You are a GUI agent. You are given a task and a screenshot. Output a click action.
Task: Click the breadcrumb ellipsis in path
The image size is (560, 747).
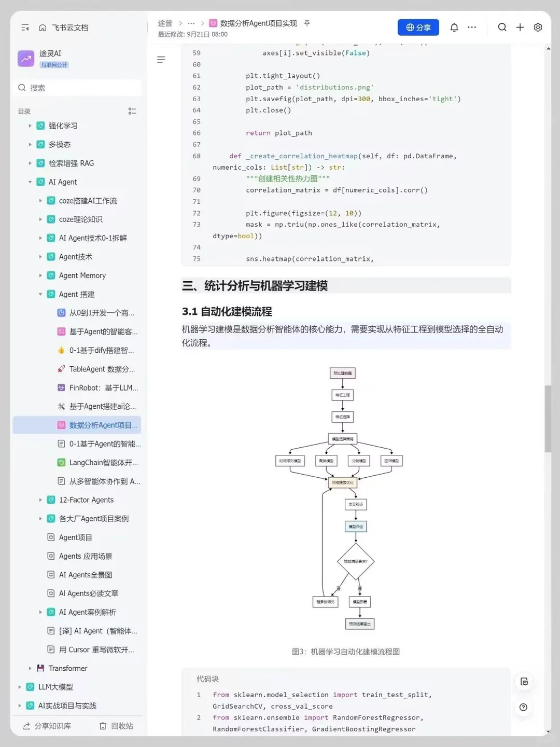pos(191,23)
